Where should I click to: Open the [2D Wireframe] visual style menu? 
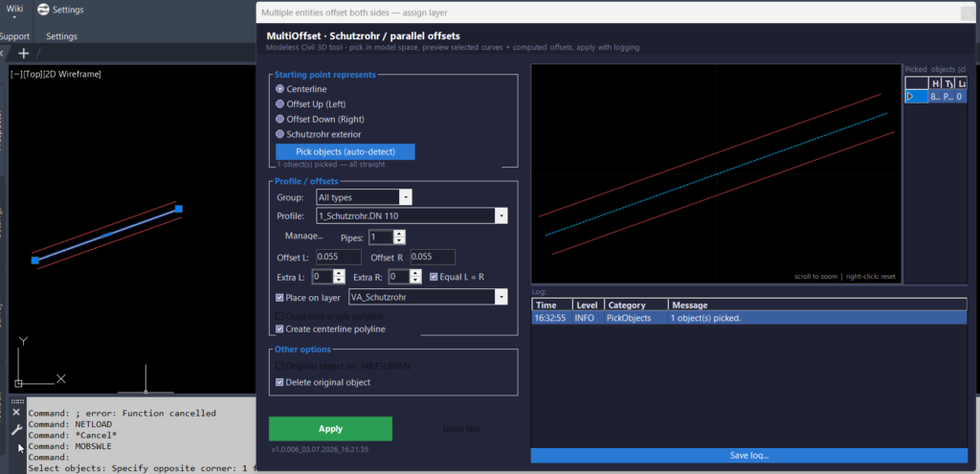click(x=72, y=74)
